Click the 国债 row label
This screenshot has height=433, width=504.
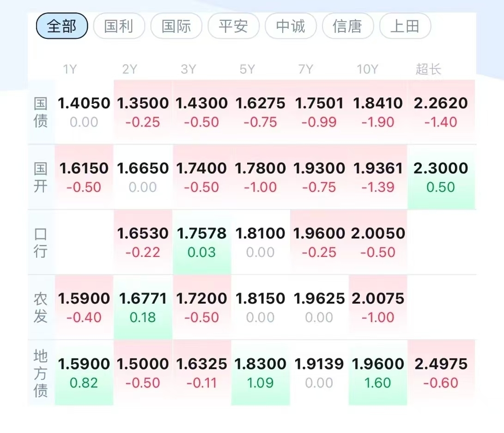pyautogui.click(x=41, y=112)
